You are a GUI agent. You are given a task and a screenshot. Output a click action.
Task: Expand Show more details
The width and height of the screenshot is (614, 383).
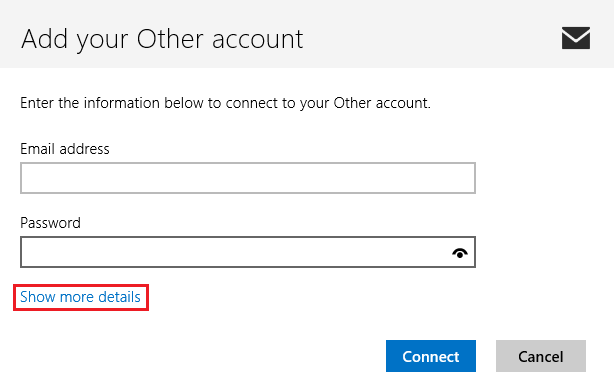[80, 297]
